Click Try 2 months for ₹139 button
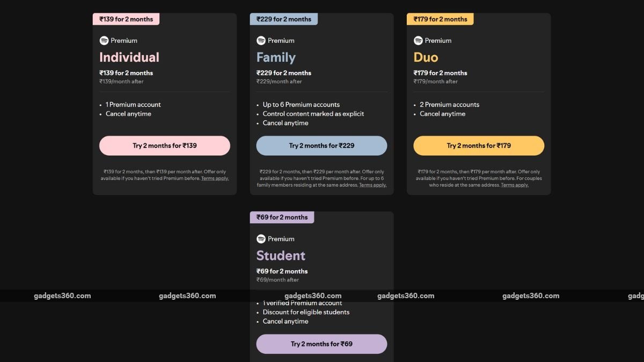Viewport: 644px width, 362px height. [x=165, y=146]
